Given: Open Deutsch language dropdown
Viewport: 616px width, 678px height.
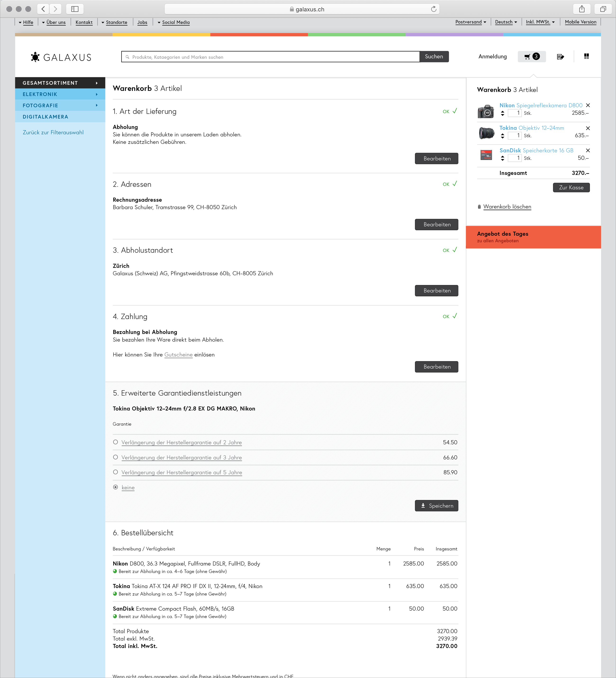Looking at the screenshot, I should [506, 22].
